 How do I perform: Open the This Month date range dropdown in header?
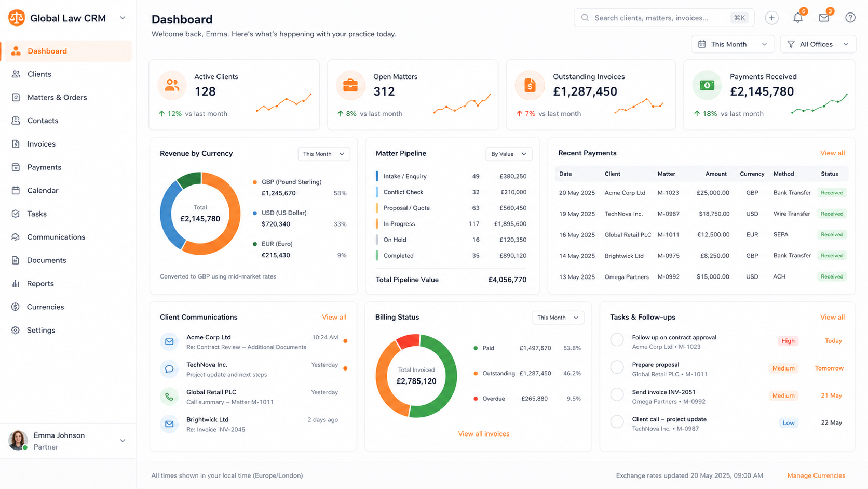point(733,44)
